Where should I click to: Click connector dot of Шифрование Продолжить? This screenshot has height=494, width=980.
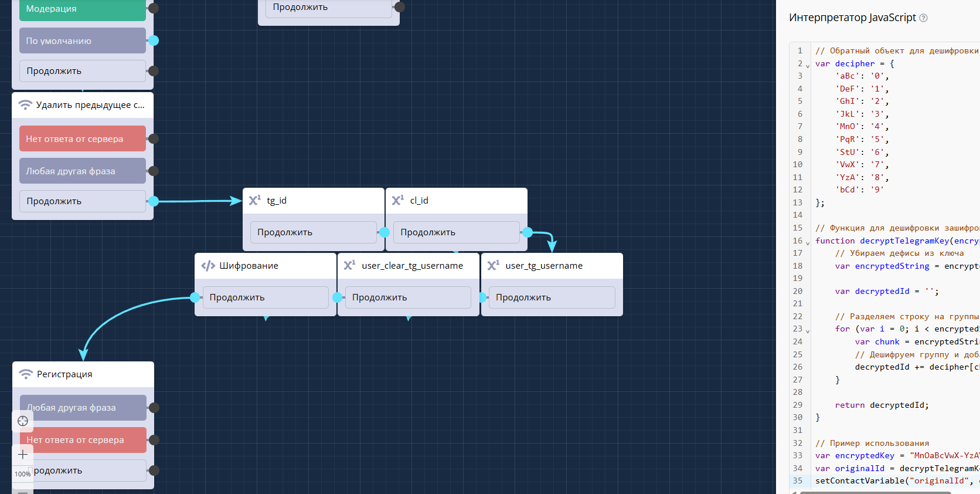[195, 297]
